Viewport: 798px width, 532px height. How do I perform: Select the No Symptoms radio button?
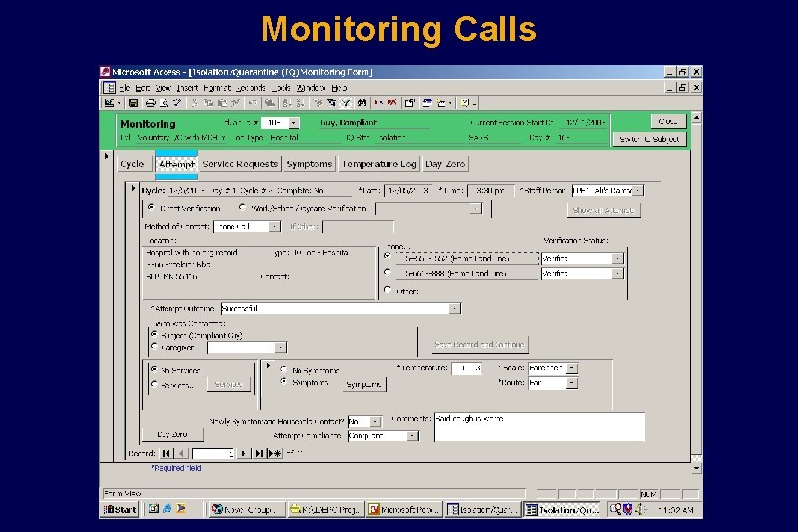click(x=284, y=369)
